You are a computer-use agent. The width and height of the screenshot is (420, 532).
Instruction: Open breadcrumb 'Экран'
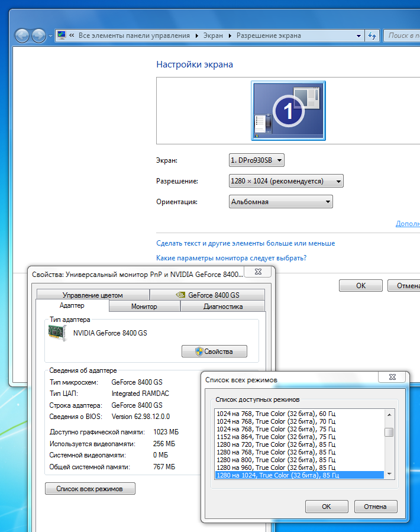(x=213, y=36)
